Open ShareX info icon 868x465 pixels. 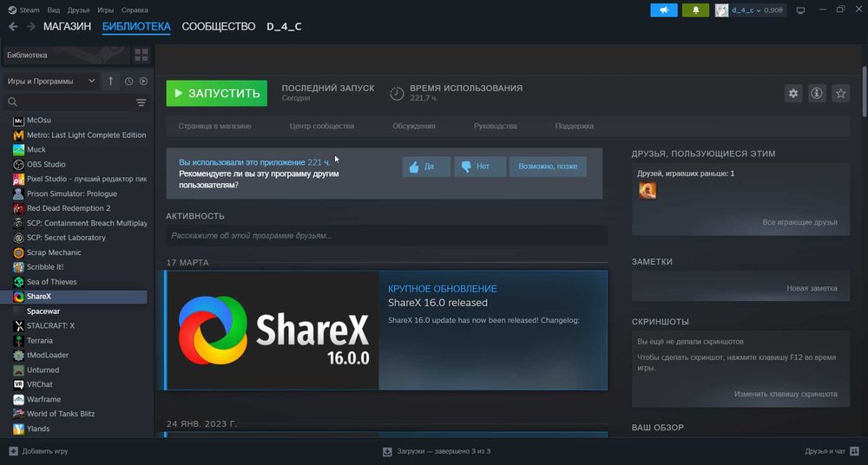817,94
